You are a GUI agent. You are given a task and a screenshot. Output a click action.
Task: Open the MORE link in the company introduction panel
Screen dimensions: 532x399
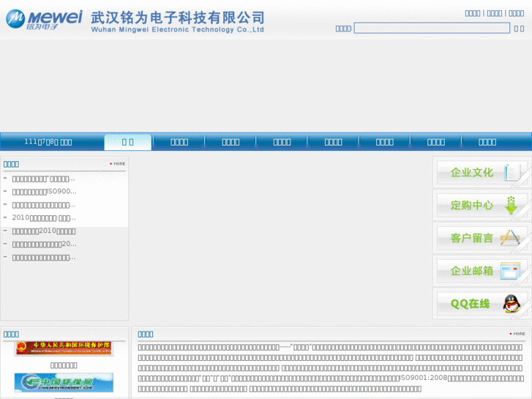click(x=517, y=334)
